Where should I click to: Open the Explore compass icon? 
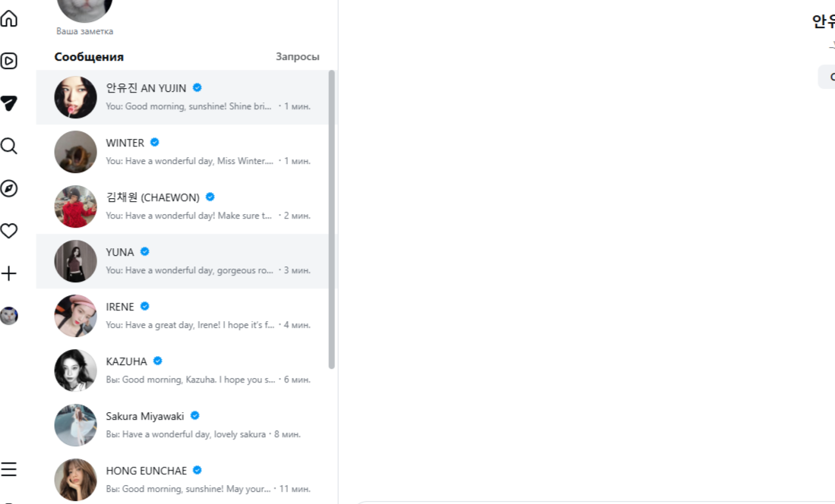point(9,188)
